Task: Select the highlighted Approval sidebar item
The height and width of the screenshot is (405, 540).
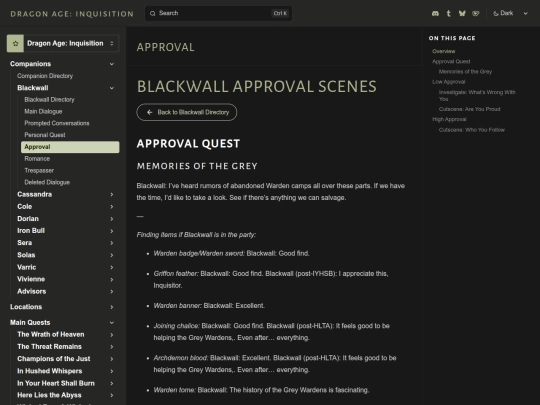Action: (x=70, y=147)
